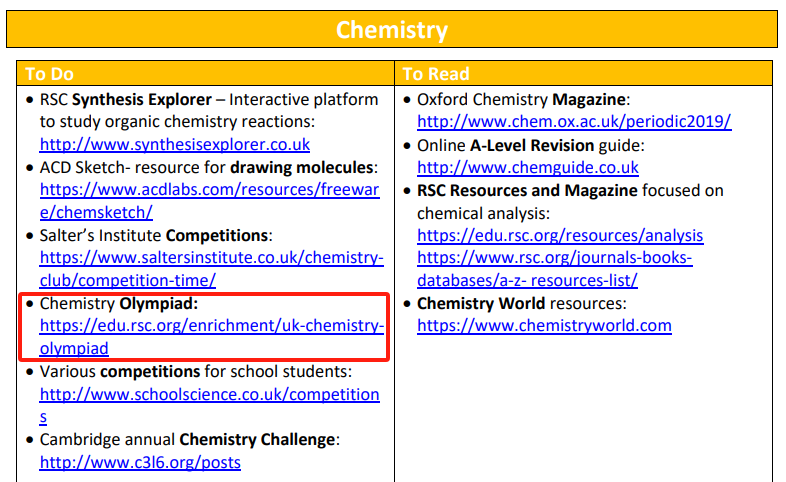Click the Cambridge annual Chemistry Challenge text
This screenshot has width=786, height=482.
pyautogui.click(x=190, y=440)
